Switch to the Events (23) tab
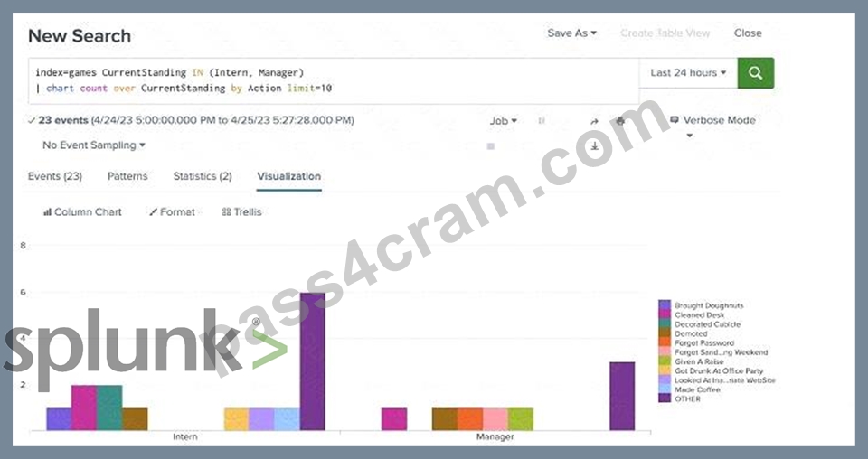The image size is (868, 459). (55, 176)
